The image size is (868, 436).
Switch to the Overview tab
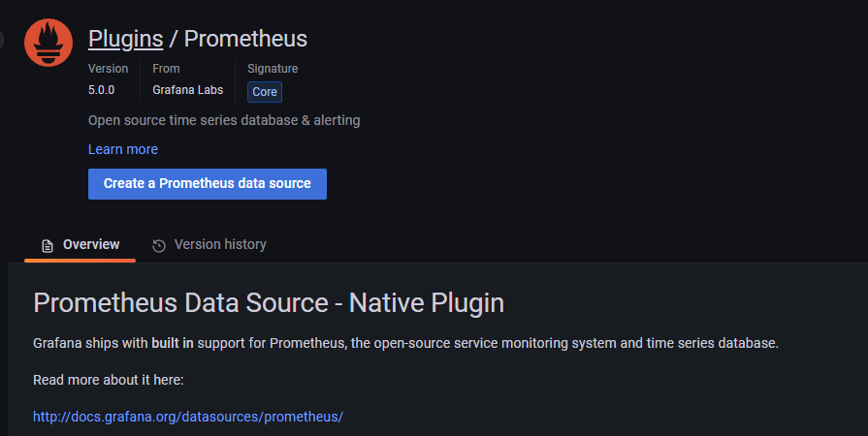point(80,244)
